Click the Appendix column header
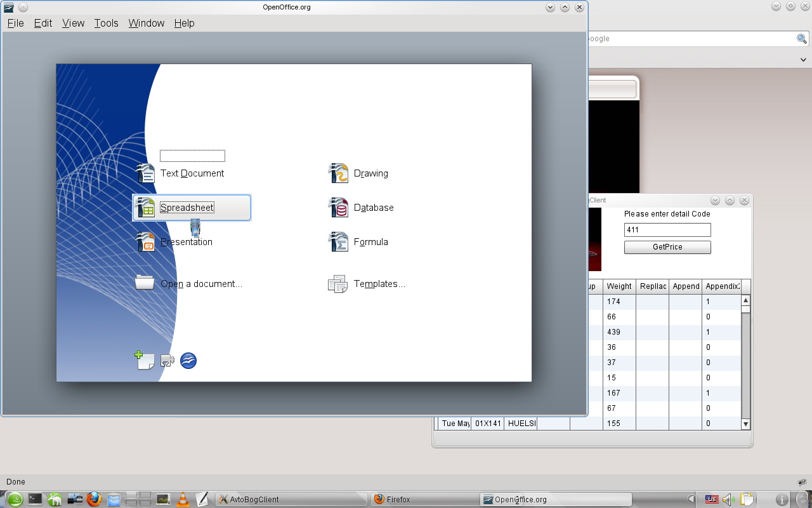Image resolution: width=812 pixels, height=508 pixels. tap(722, 286)
